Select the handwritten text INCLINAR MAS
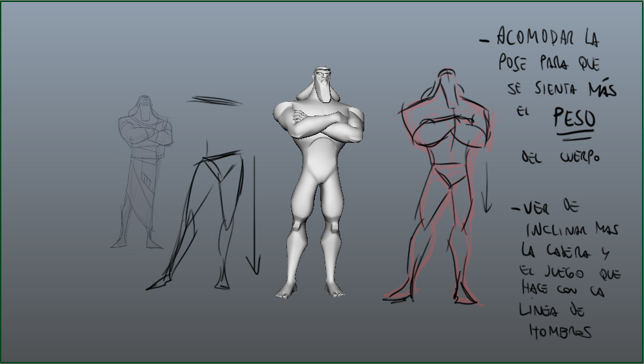This screenshot has width=644, height=364. click(x=570, y=230)
